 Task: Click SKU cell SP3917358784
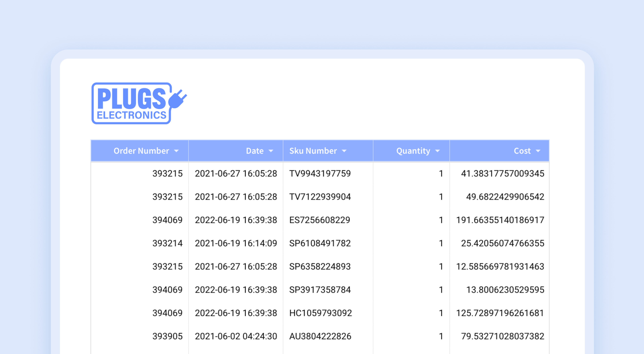[320, 289]
